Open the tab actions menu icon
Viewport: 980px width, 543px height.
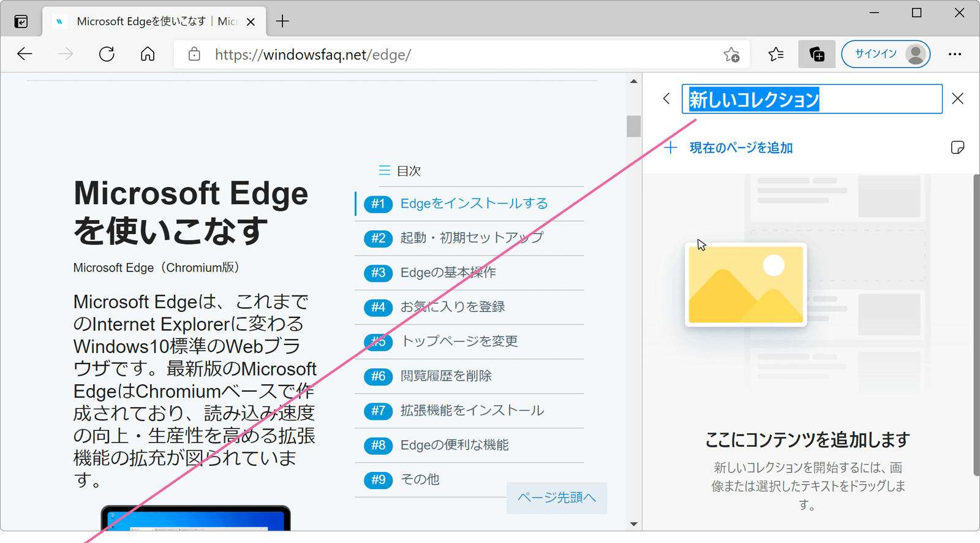[21, 22]
